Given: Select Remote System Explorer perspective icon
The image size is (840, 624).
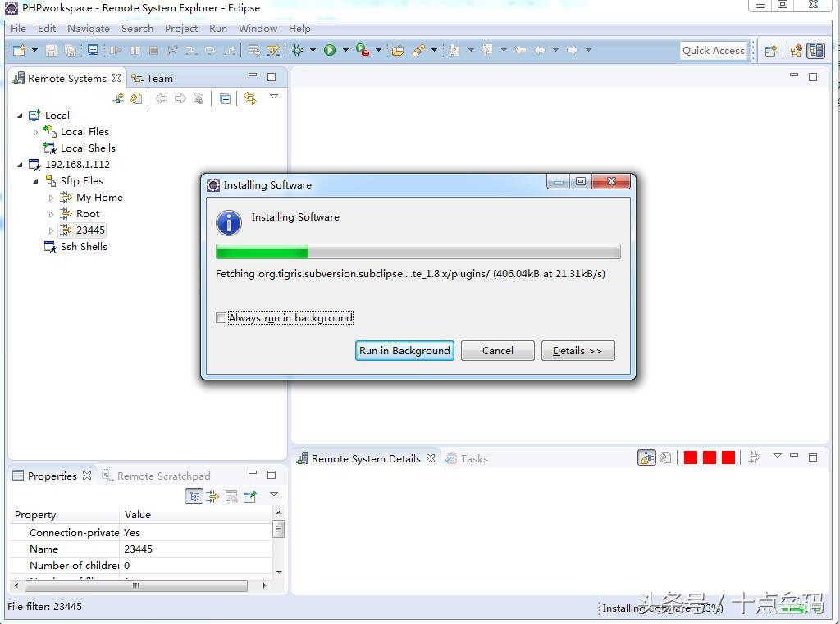Looking at the screenshot, I should click(816, 50).
